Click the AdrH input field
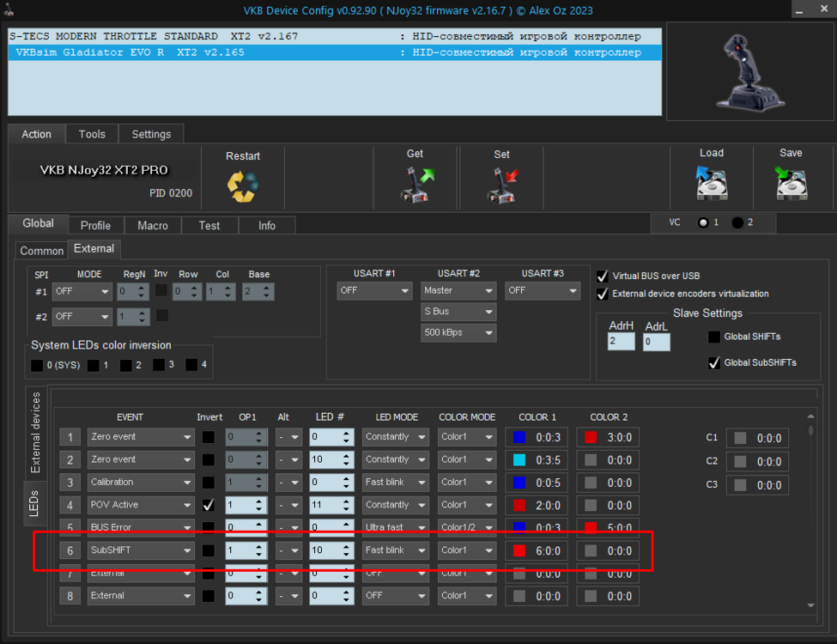Screen dimensions: 837x644 (x=622, y=342)
